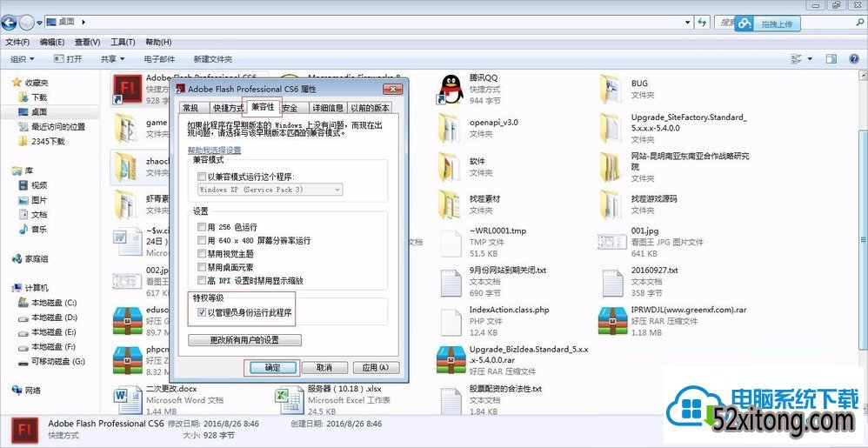This screenshot has height=448, width=868.
Task: Select the 服务器（10.18）.xlsx Excel icon
Action: [x=289, y=400]
